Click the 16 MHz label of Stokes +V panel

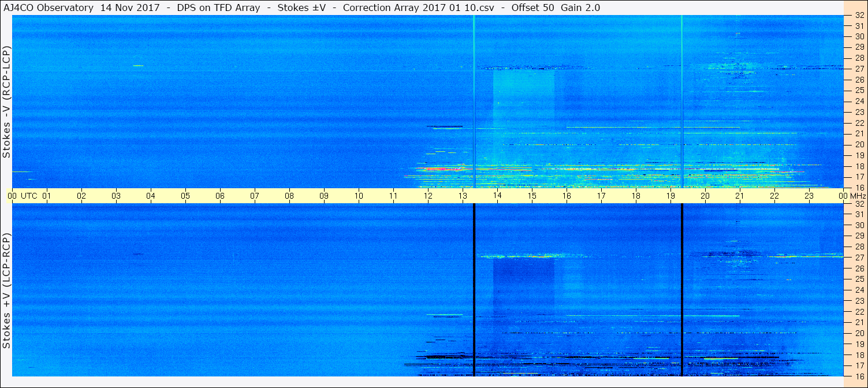click(859, 376)
